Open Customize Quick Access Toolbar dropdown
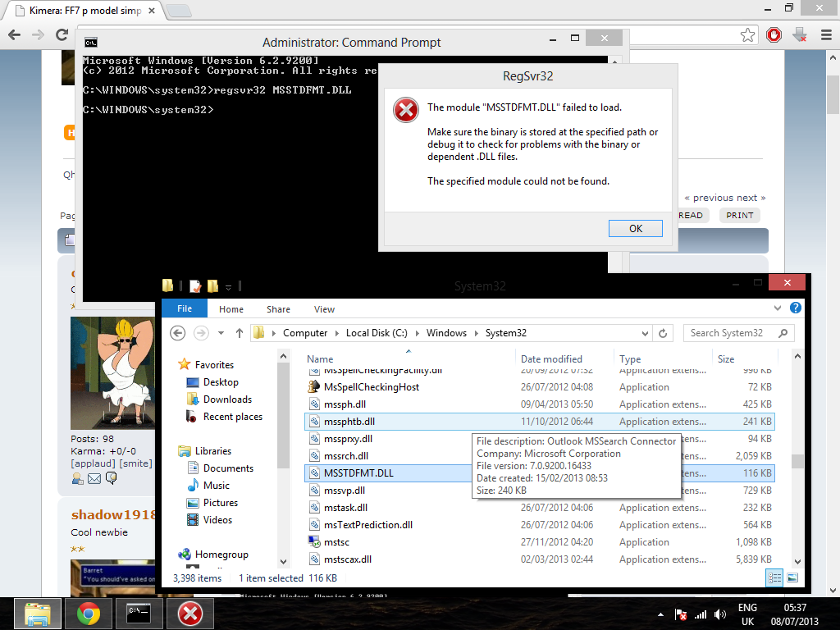The width and height of the screenshot is (840, 630). (x=228, y=287)
